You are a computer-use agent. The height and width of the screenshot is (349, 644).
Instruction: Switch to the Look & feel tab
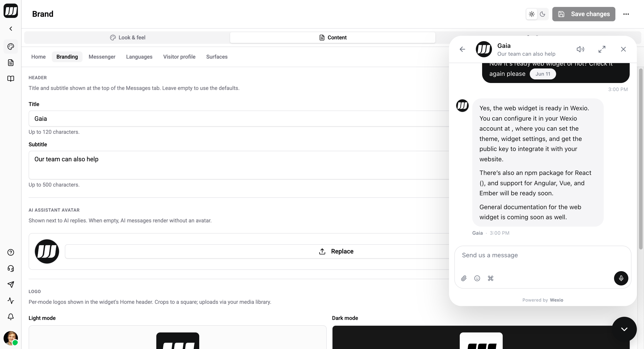127,38
